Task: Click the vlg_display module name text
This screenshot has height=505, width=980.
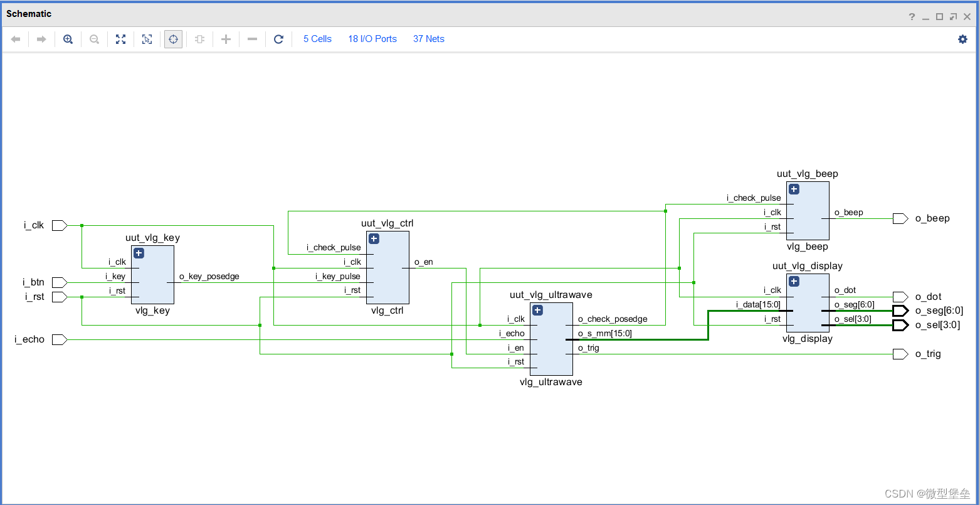Action: [x=808, y=339]
